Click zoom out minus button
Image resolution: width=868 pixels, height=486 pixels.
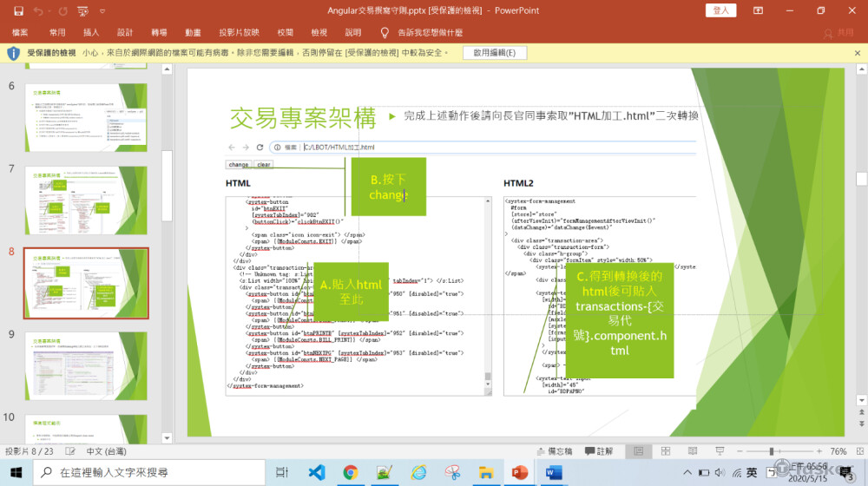point(740,451)
